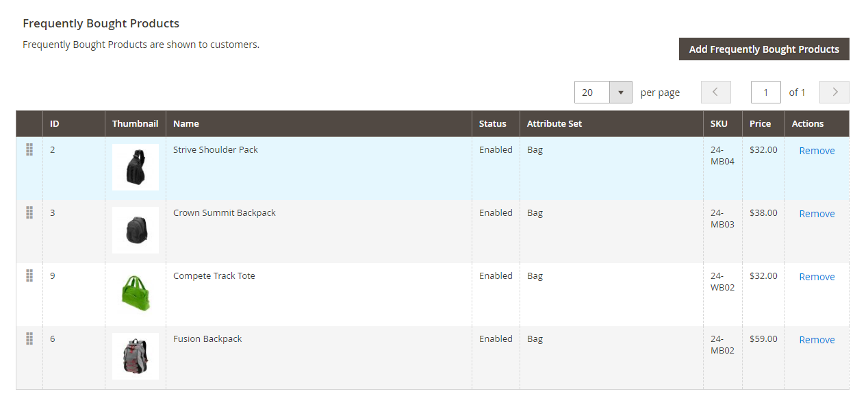Click the Price column header
The height and width of the screenshot is (407, 868).
tap(763, 123)
